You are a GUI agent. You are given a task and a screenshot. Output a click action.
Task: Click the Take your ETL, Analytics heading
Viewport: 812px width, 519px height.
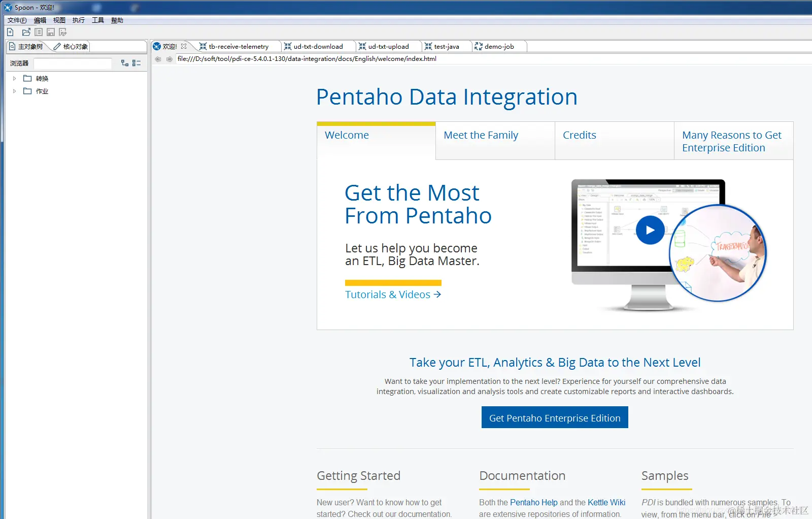[x=555, y=363]
